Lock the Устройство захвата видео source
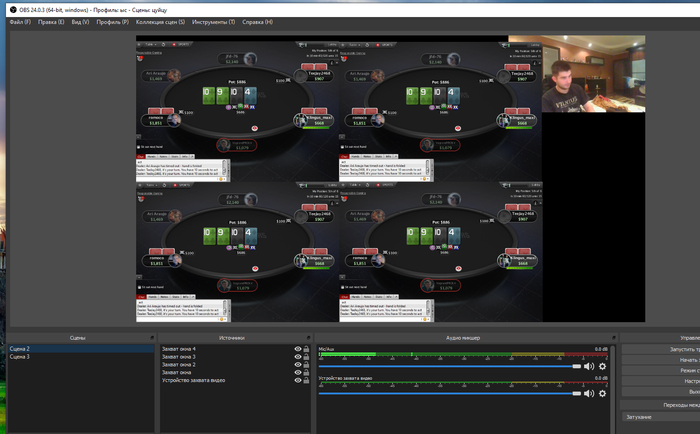The height and width of the screenshot is (434, 700). pos(306,380)
